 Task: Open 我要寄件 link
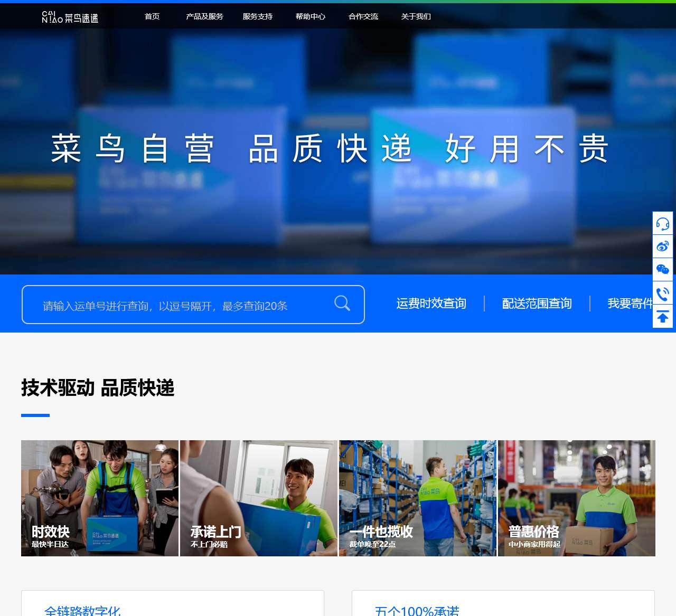[631, 304]
